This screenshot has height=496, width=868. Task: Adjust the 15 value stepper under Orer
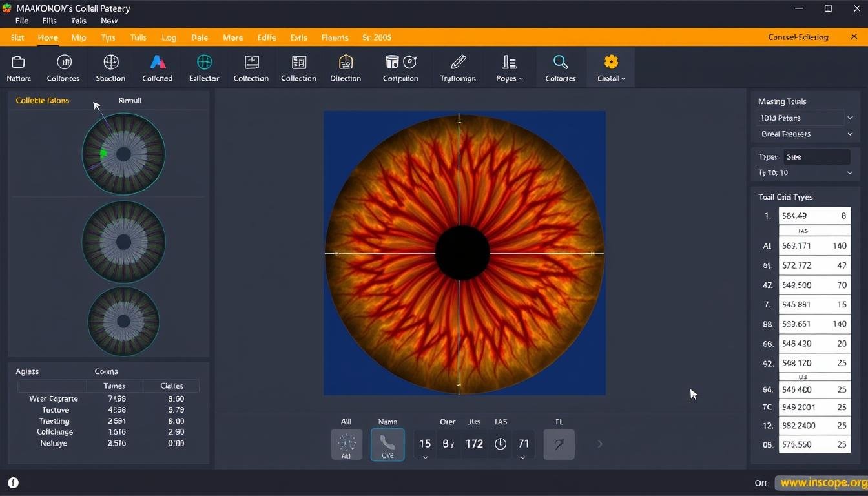pos(425,444)
